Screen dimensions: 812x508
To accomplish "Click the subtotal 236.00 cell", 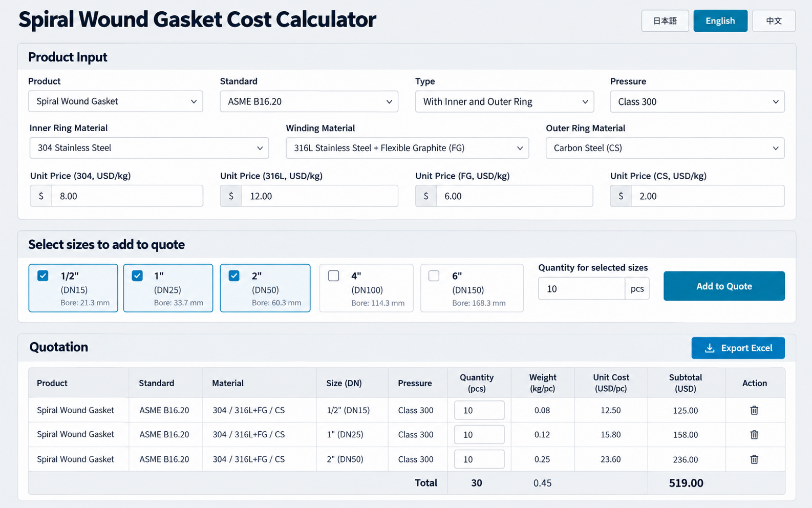I will 686,459.
